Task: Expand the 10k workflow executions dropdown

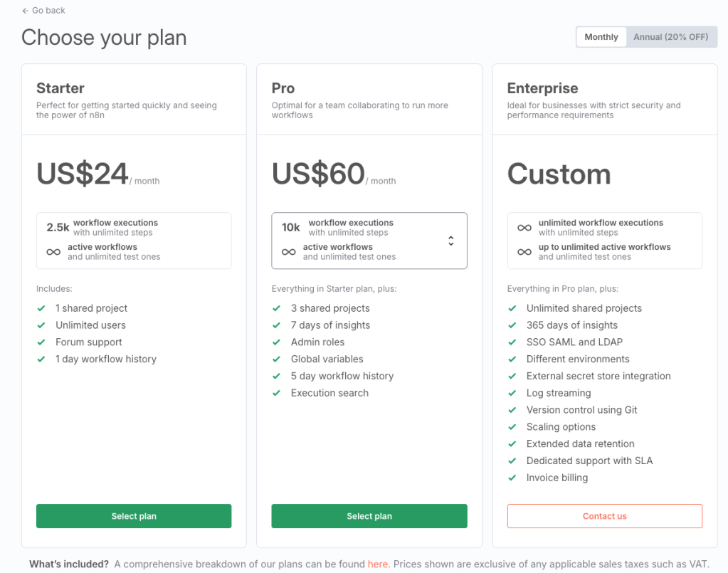Action: 369,241
